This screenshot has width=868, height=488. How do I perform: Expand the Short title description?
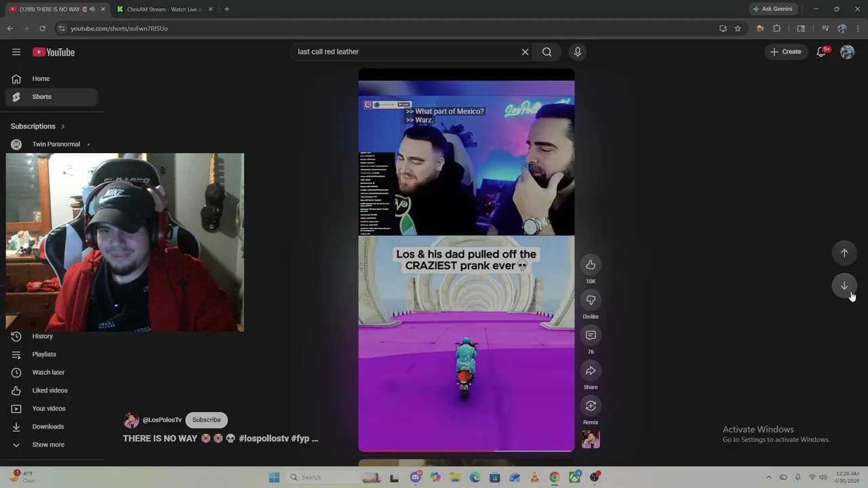click(x=220, y=439)
